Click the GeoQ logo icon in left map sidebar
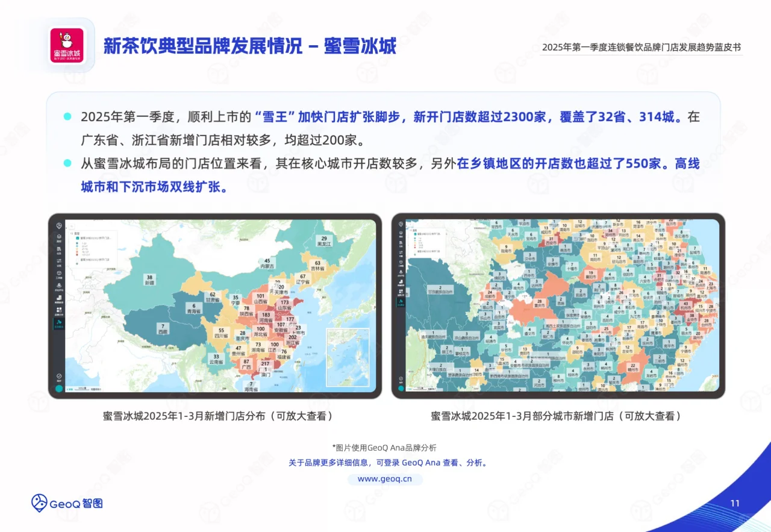 click(59, 226)
